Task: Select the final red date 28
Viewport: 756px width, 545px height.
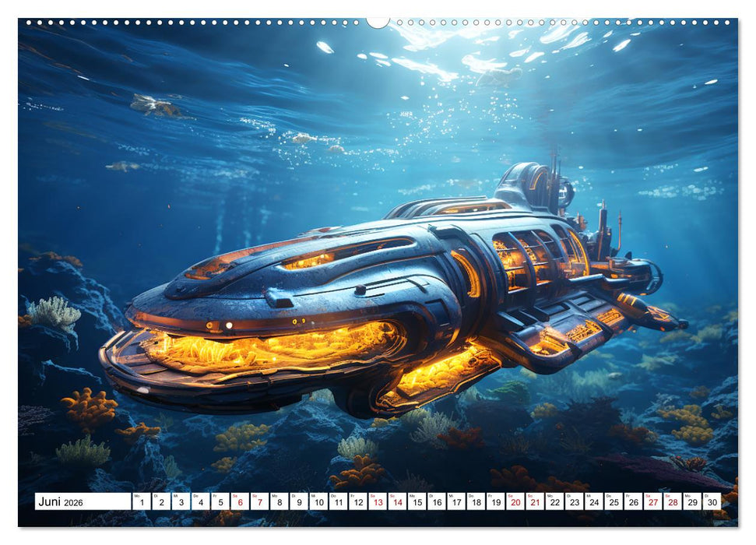Action: pos(672,504)
